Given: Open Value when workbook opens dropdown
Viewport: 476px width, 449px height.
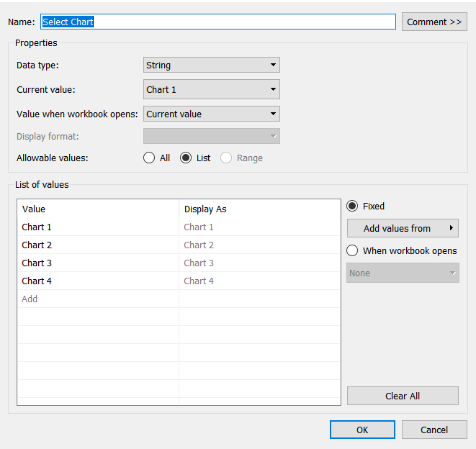Looking at the screenshot, I should pos(212,114).
